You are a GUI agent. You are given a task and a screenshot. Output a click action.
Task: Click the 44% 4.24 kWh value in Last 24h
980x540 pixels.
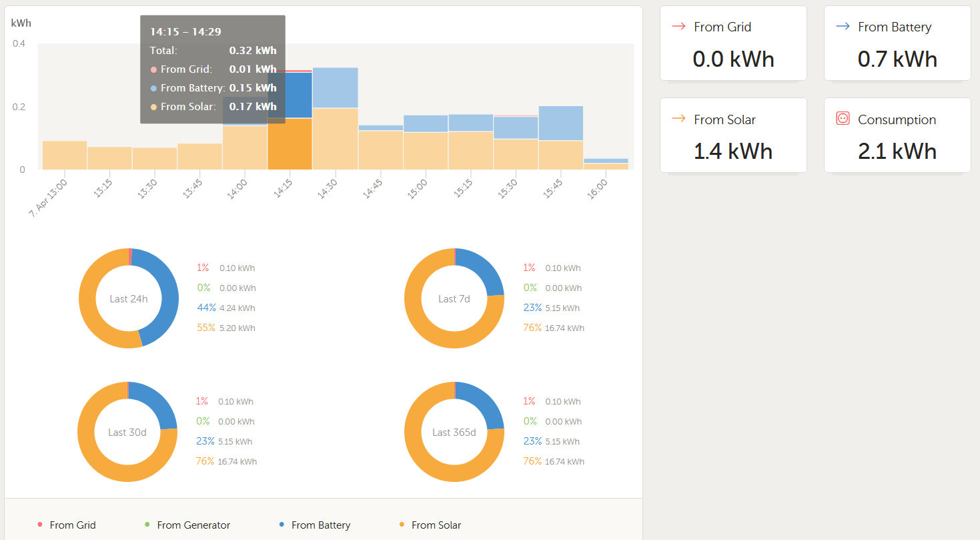[x=226, y=308]
